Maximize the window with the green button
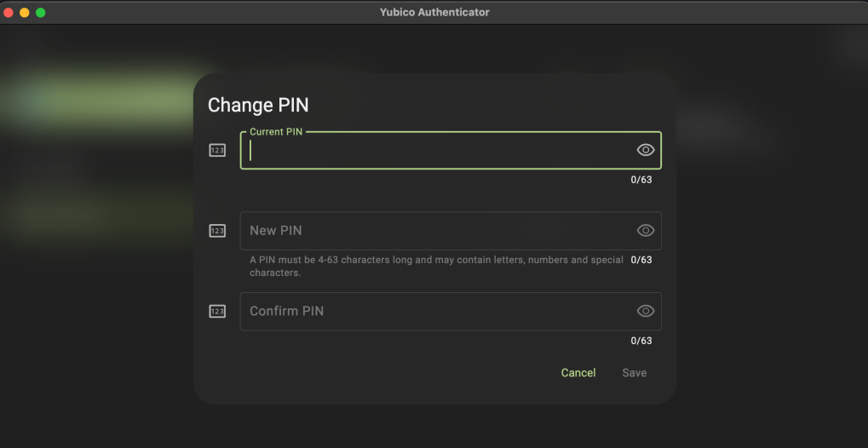 (40, 13)
